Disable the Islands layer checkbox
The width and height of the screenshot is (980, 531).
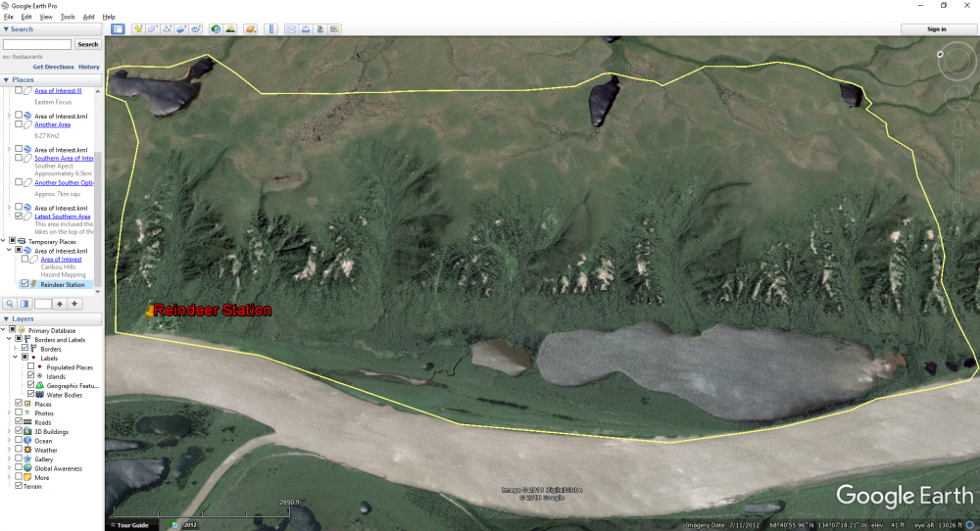(31, 376)
